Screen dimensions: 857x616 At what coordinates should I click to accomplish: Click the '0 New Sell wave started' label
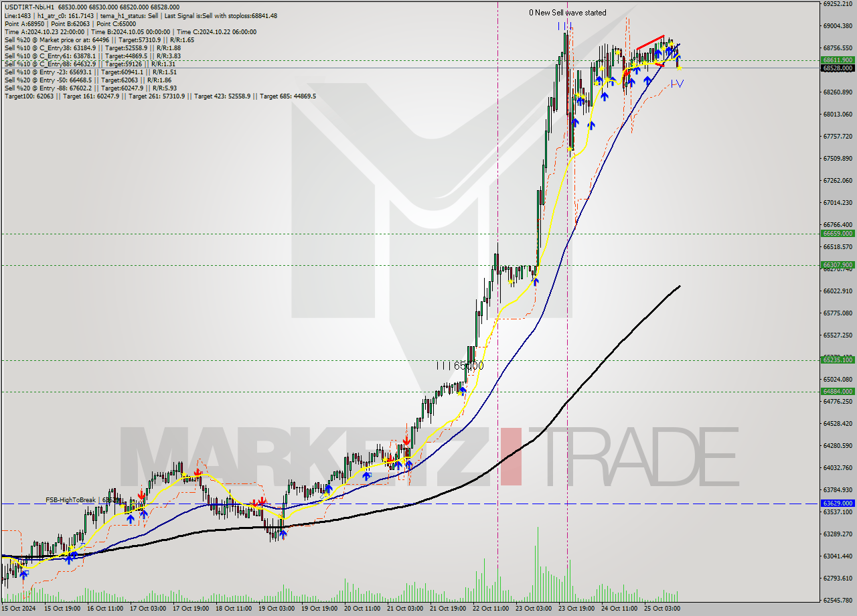click(567, 13)
